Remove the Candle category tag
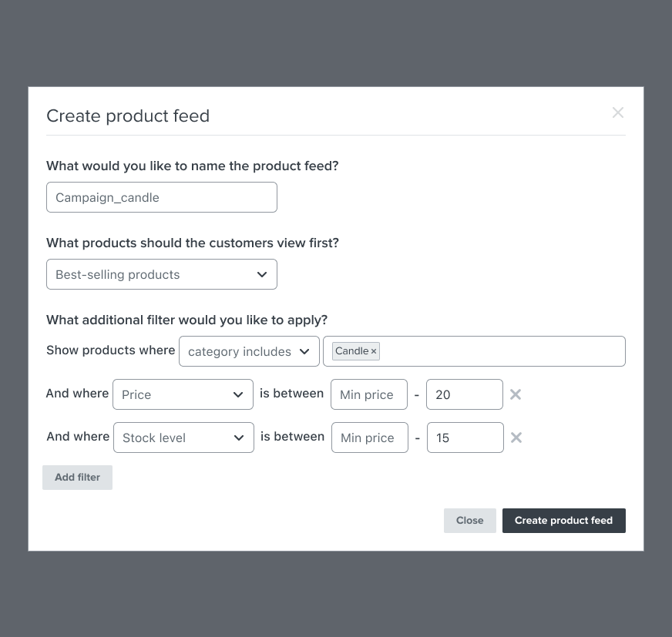672x637 pixels. 374,351
